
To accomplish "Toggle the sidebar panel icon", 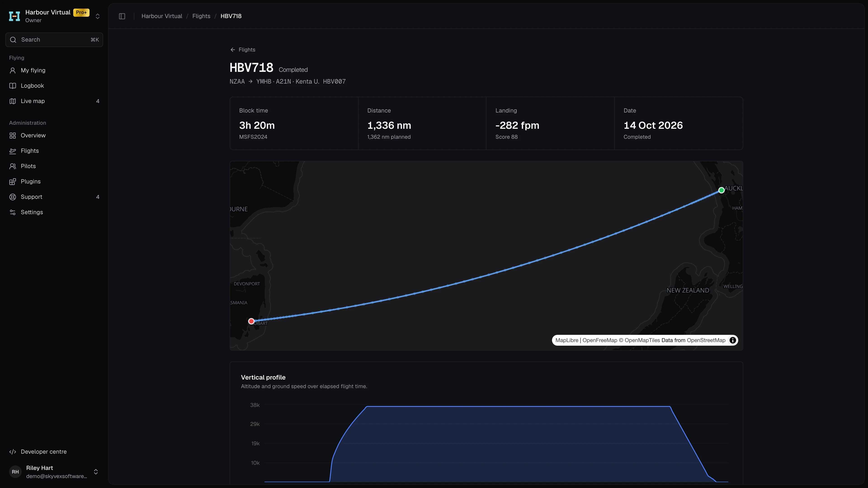I will pos(122,16).
